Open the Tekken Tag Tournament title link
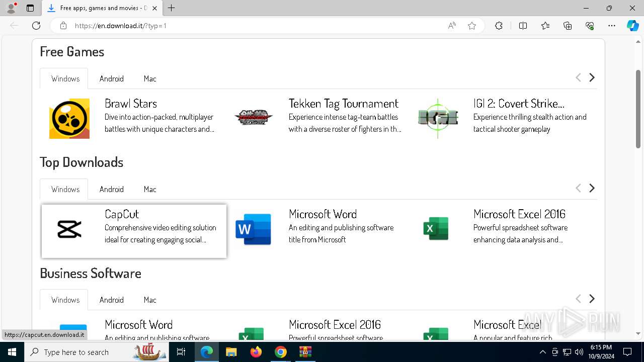 point(344,104)
